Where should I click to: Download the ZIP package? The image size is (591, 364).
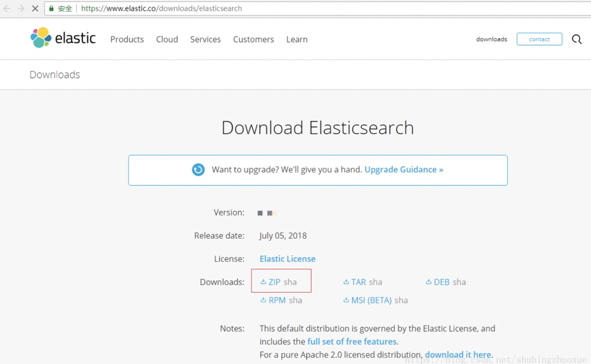[x=275, y=282]
